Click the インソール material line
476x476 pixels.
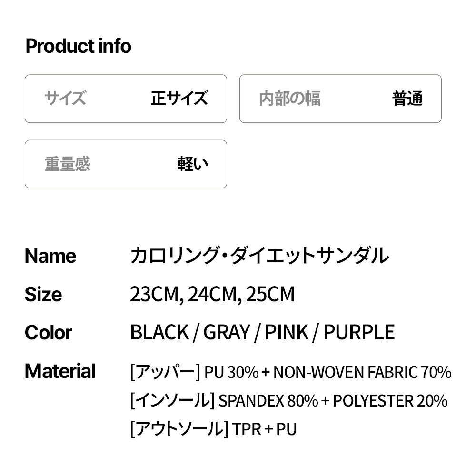(288, 401)
